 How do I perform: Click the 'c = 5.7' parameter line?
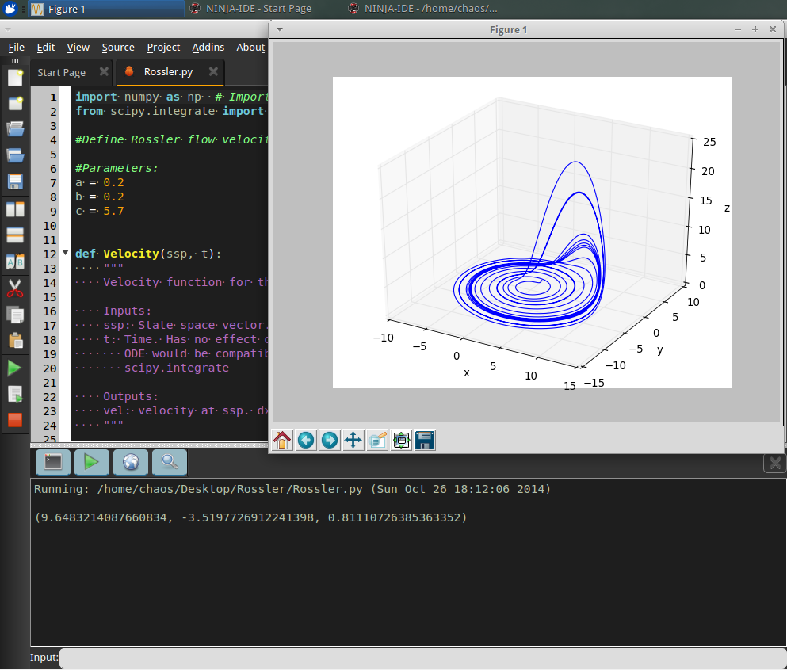99,212
